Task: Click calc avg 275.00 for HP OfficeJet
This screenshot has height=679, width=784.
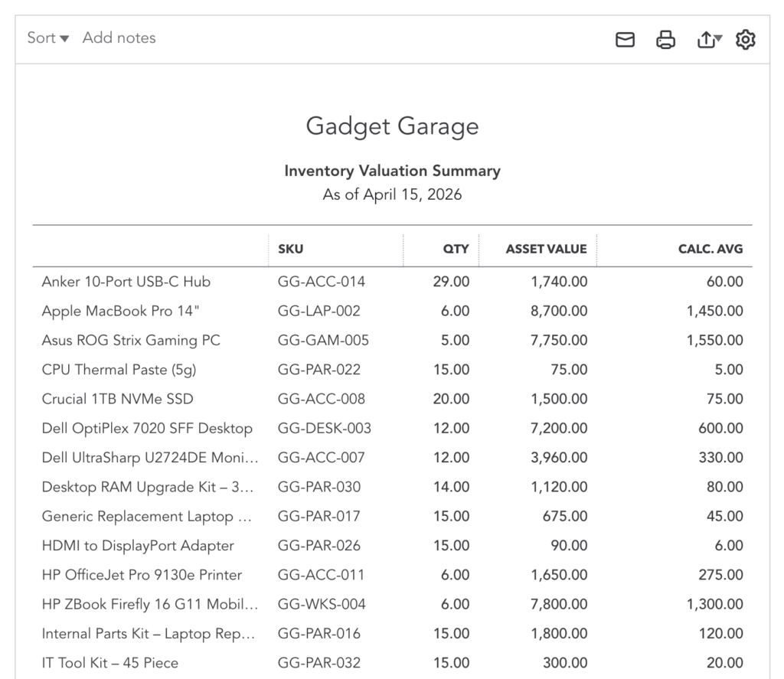Action: (721, 575)
